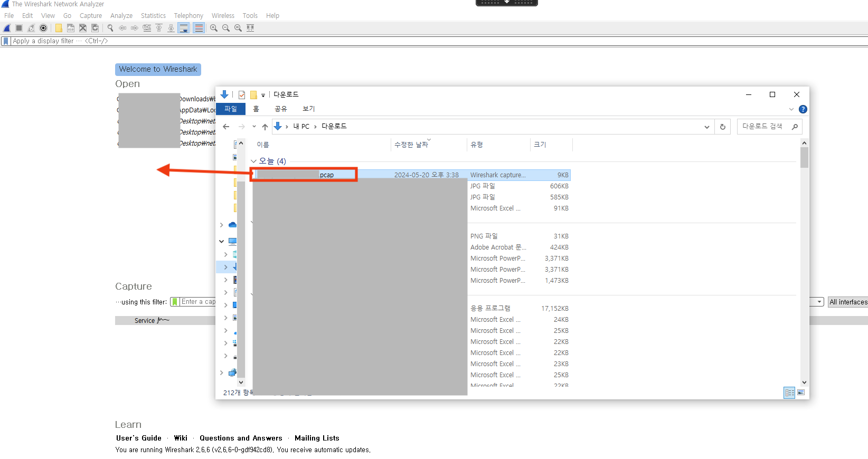Switch Explorer to large icons view button
Image resolution: width=868 pixels, height=459 pixels.
tap(801, 393)
